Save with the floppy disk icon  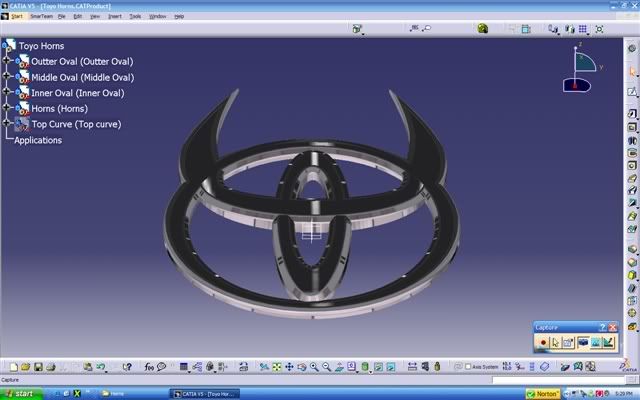[x=38, y=367]
